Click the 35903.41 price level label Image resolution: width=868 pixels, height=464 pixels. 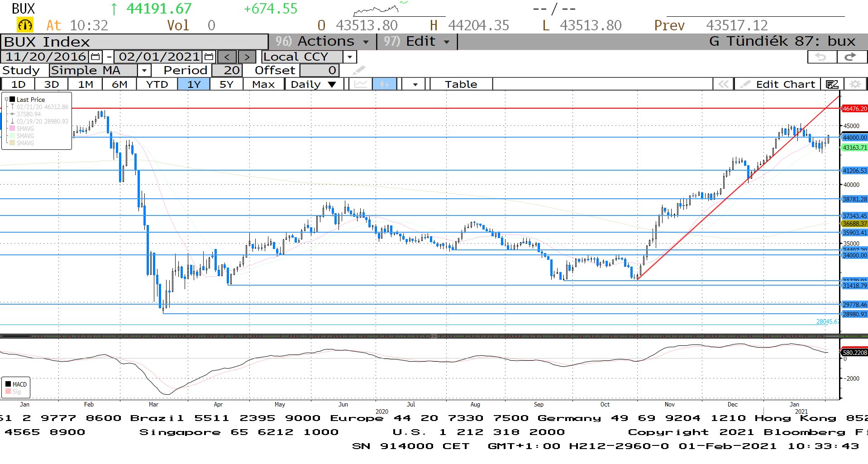pos(854,233)
